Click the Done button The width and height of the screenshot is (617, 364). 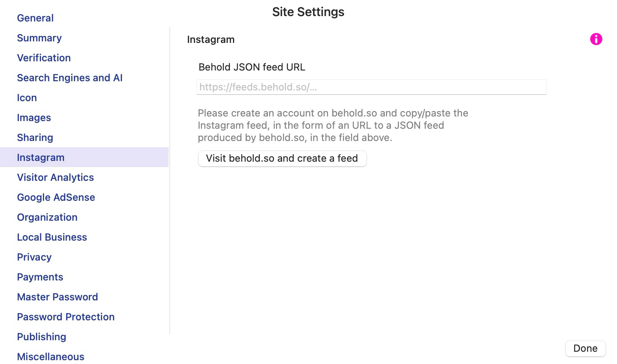pyautogui.click(x=585, y=348)
